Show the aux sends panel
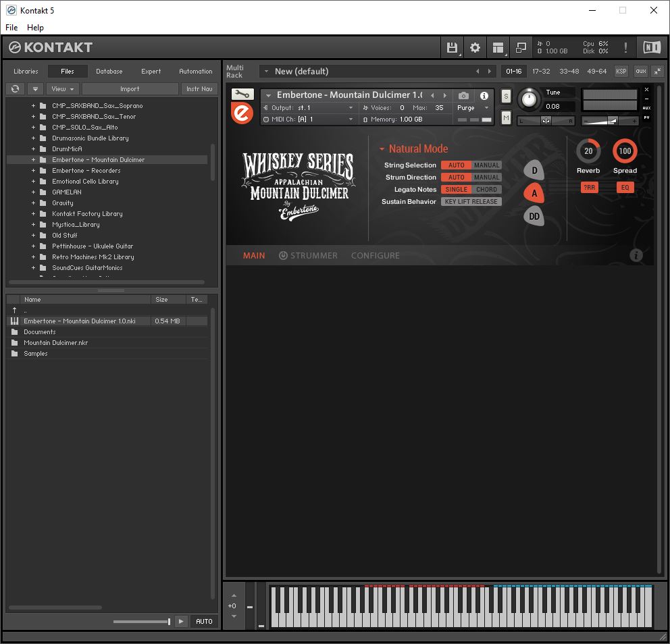 (x=640, y=72)
